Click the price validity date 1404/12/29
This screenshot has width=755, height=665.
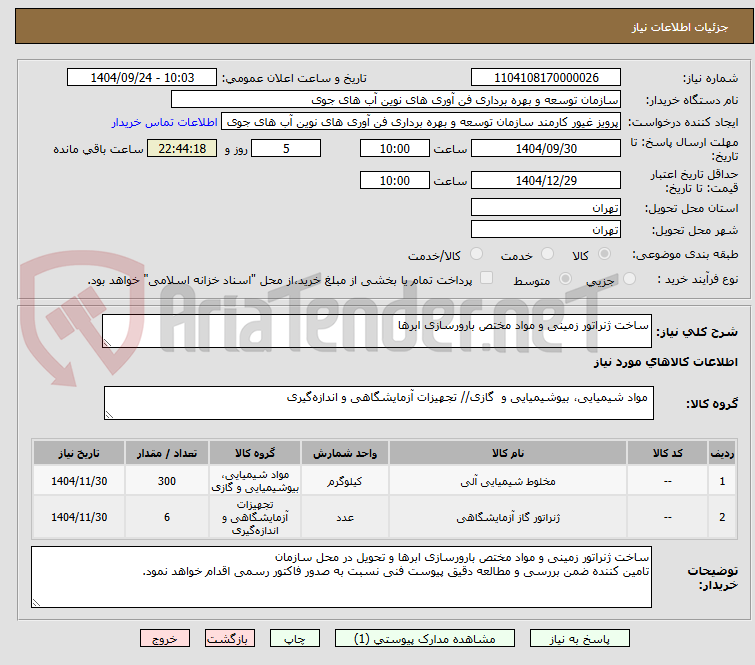click(x=546, y=180)
